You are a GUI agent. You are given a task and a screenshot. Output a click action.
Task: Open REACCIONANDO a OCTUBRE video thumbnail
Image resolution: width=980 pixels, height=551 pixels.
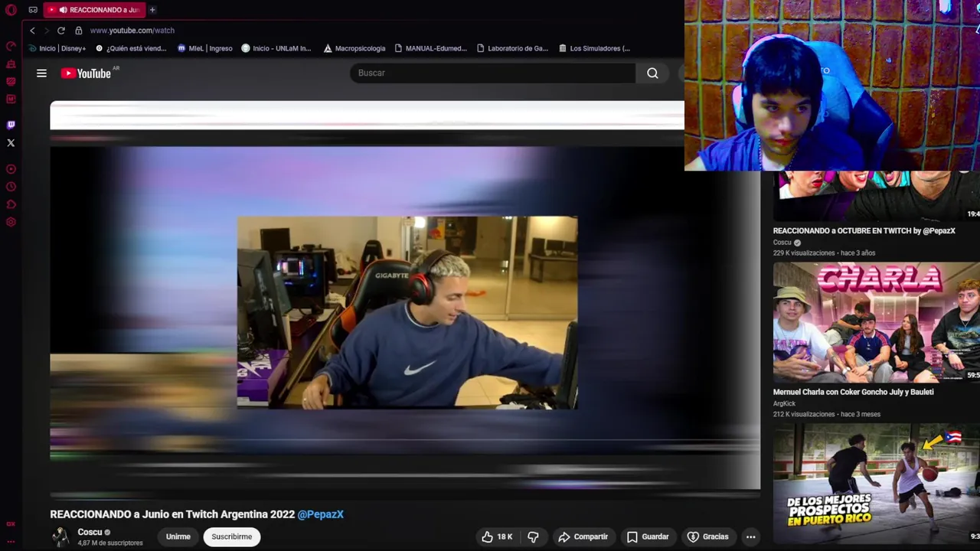click(x=877, y=196)
